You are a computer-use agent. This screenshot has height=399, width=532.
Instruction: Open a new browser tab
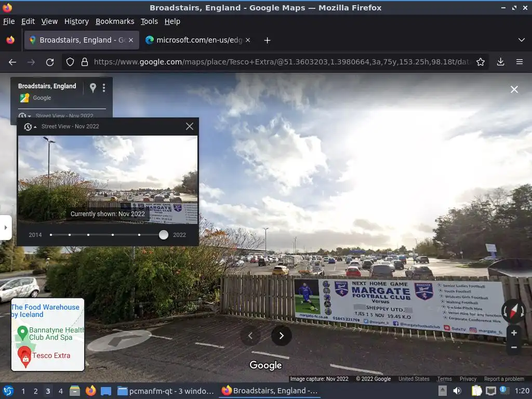268,41
